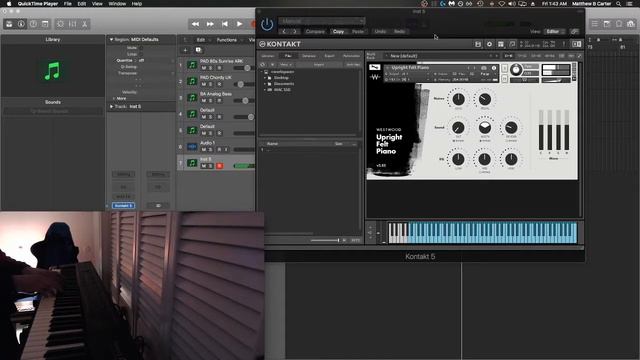Click Logic Editors scissors toolbar icon

tap(84, 24)
